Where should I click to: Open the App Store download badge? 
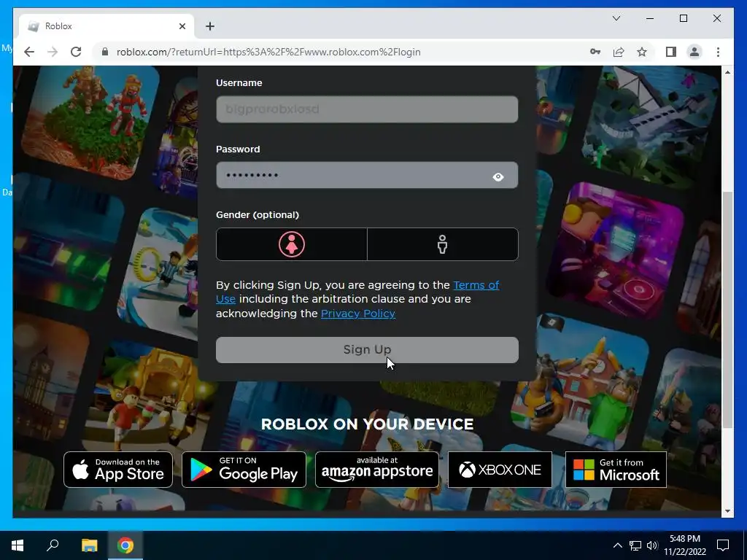(x=118, y=470)
